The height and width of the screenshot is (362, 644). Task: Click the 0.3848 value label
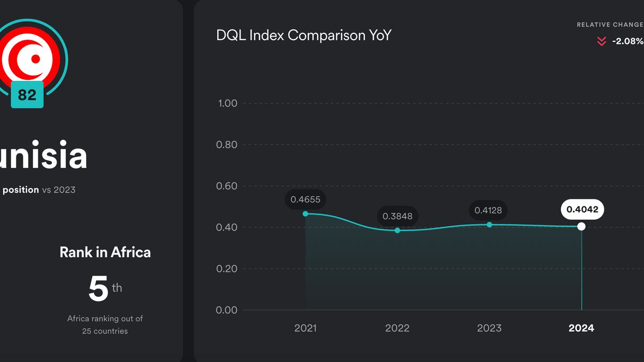click(398, 216)
